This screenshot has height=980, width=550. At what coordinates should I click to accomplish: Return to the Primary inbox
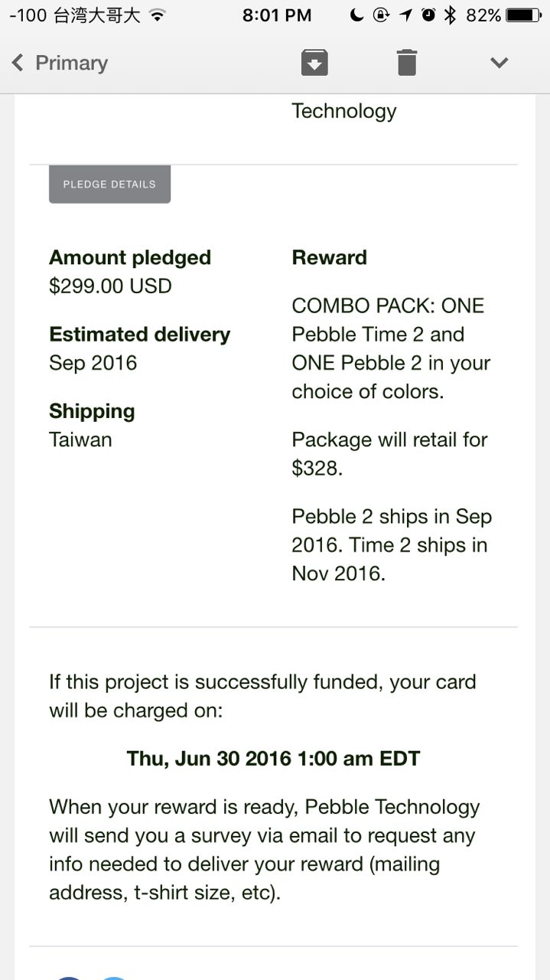(x=71, y=63)
